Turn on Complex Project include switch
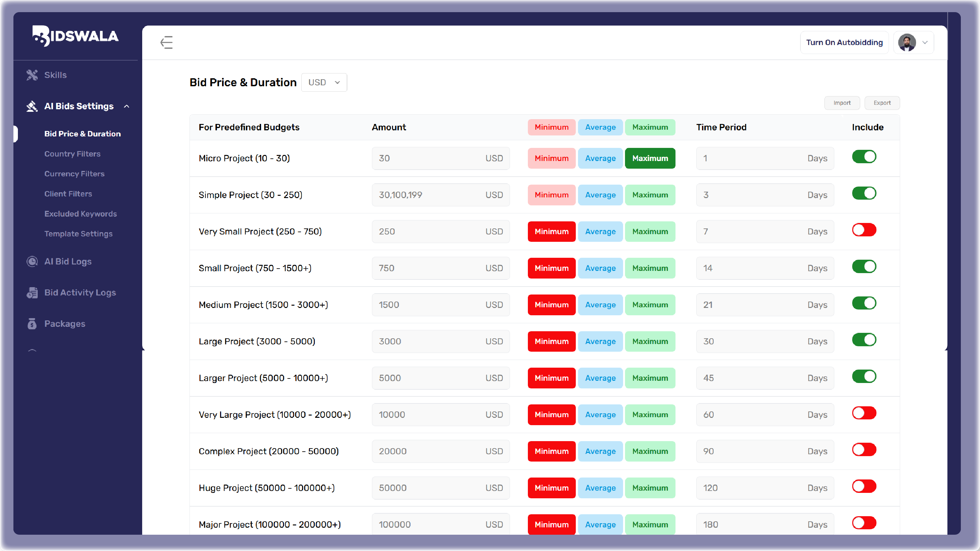This screenshot has width=980, height=551. point(864,450)
